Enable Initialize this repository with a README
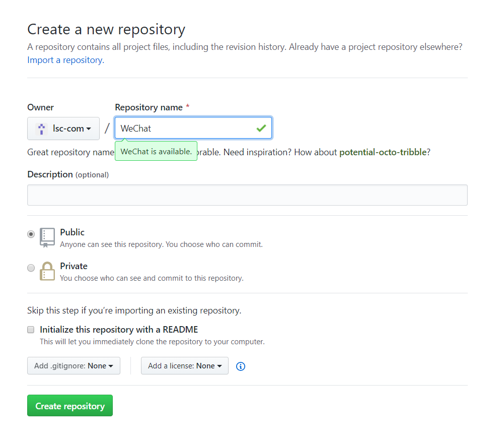 coord(31,330)
